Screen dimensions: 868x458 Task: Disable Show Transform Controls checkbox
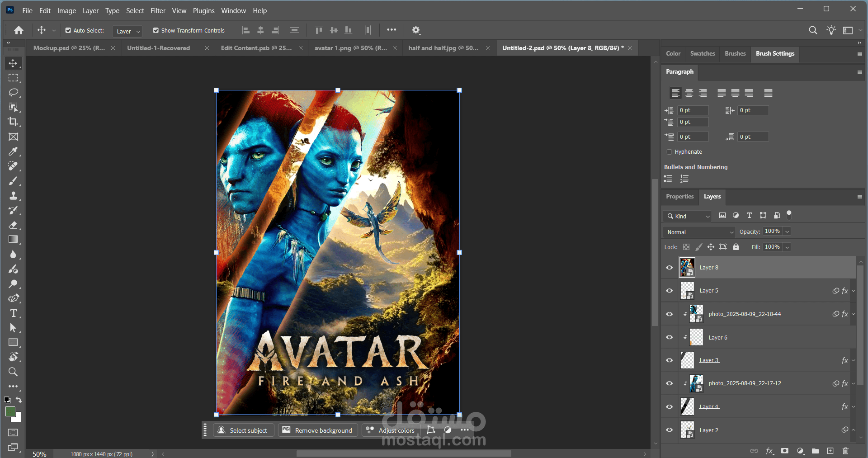coord(156,30)
